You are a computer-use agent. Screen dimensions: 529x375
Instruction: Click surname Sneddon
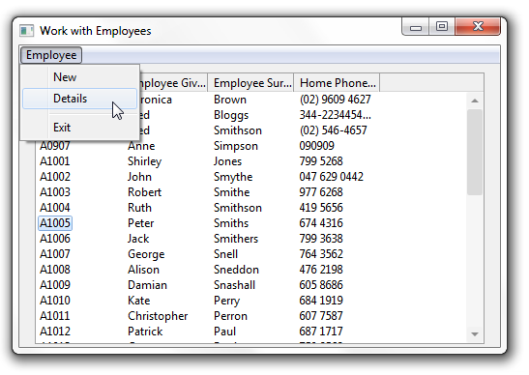pyautogui.click(x=236, y=269)
